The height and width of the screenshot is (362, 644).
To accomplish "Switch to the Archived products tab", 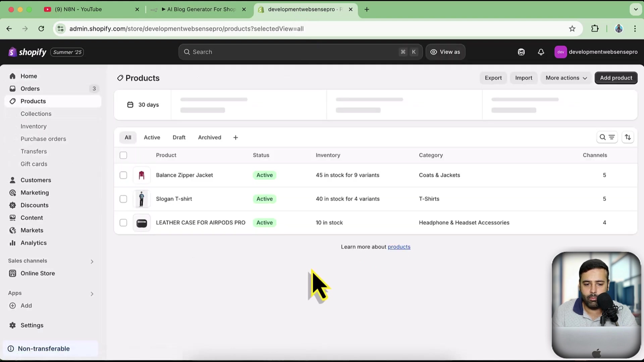I will [209, 137].
